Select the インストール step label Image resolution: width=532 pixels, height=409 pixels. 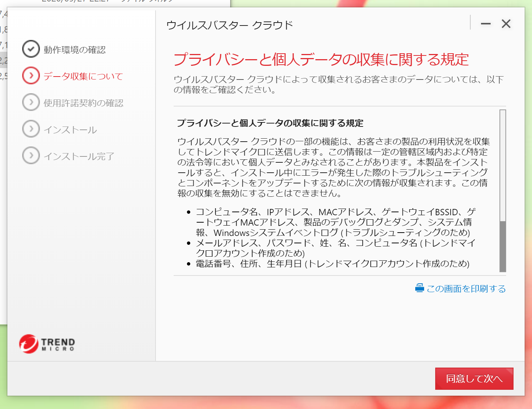pos(70,130)
